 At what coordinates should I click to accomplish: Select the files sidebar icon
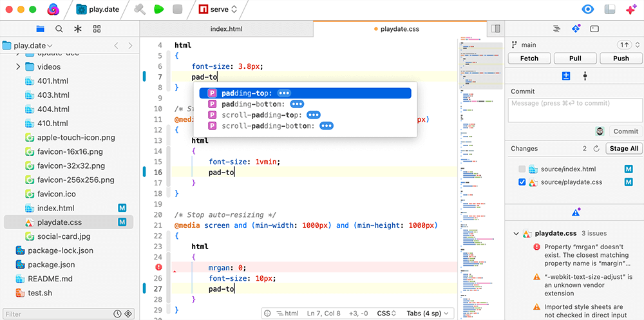(40, 29)
